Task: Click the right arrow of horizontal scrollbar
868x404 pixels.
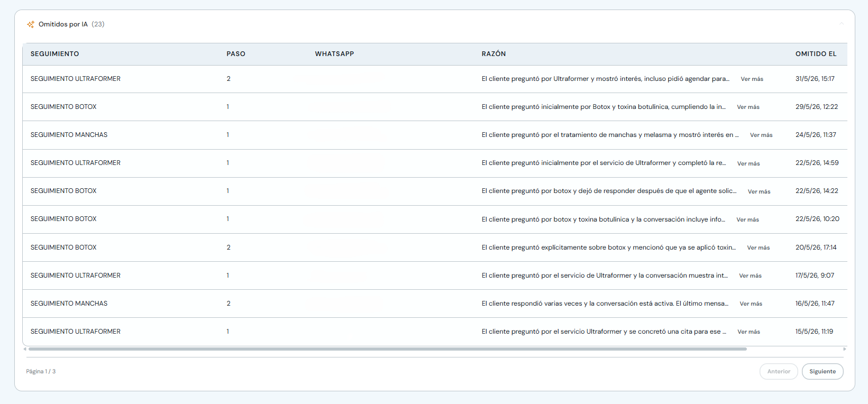Action: coord(845,349)
